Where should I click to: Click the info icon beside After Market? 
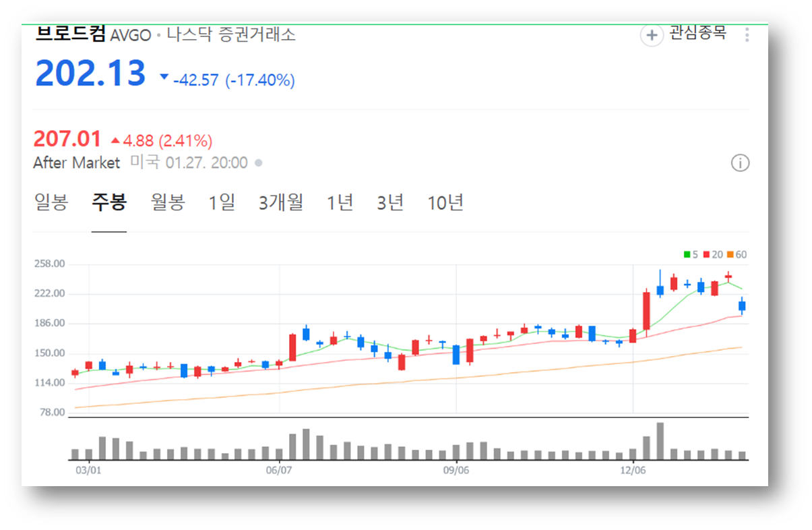click(x=740, y=163)
